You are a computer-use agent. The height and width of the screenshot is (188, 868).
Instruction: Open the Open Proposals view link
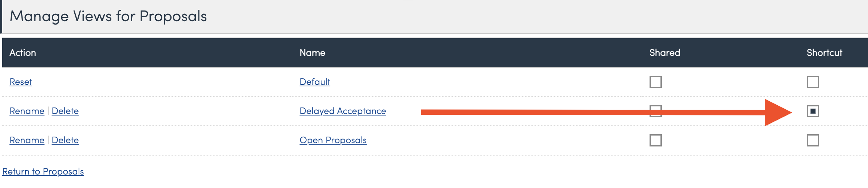(333, 140)
